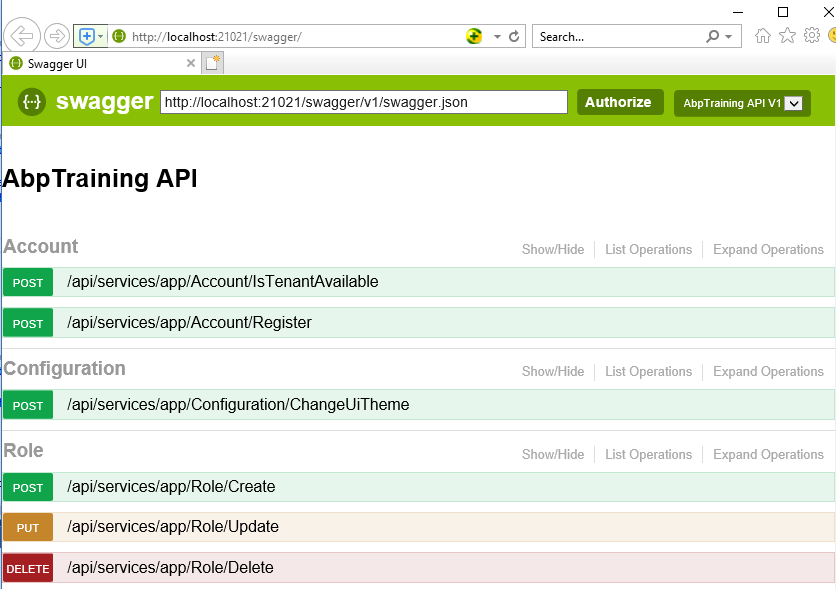Open dropdown arrow beside the shield icon
This screenshot has height=589, width=836.
101,36
